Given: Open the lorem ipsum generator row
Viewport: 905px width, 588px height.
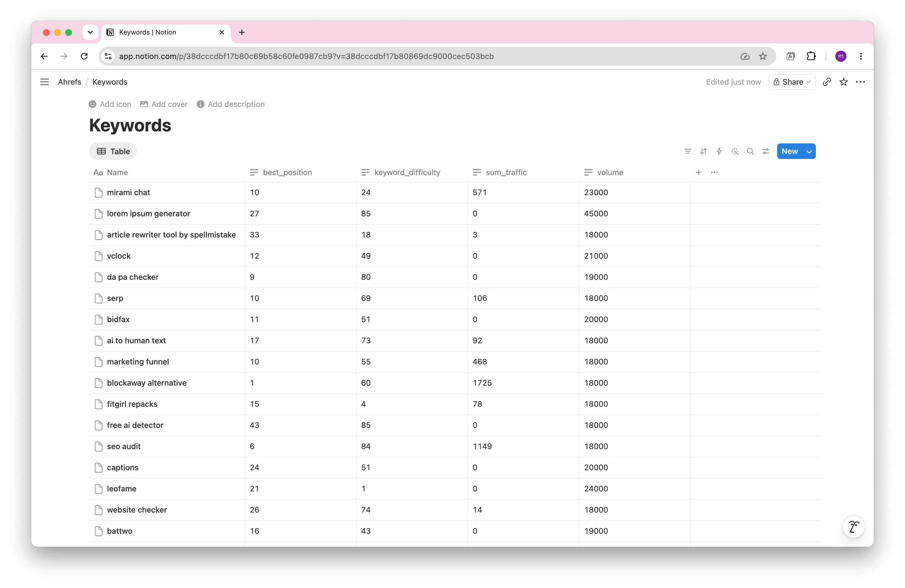Looking at the screenshot, I should tap(148, 214).
